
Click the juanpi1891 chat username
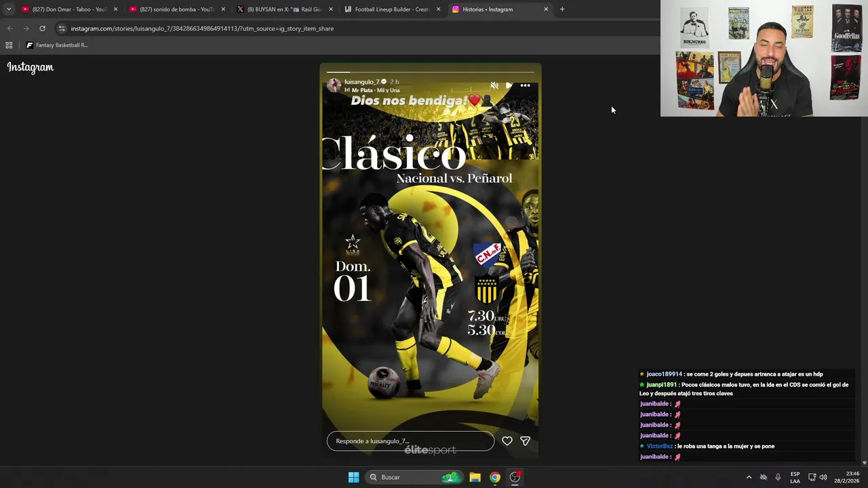[x=661, y=385]
